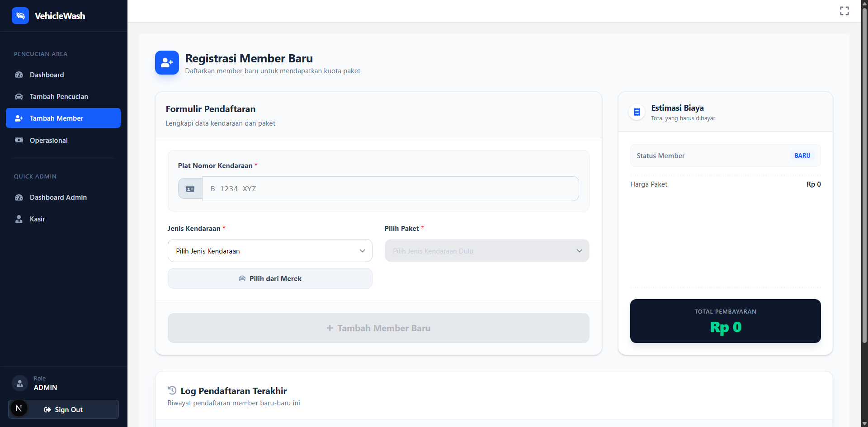The height and width of the screenshot is (427, 868).
Task: Click the Registrasi Member user-plus icon
Action: click(x=167, y=63)
